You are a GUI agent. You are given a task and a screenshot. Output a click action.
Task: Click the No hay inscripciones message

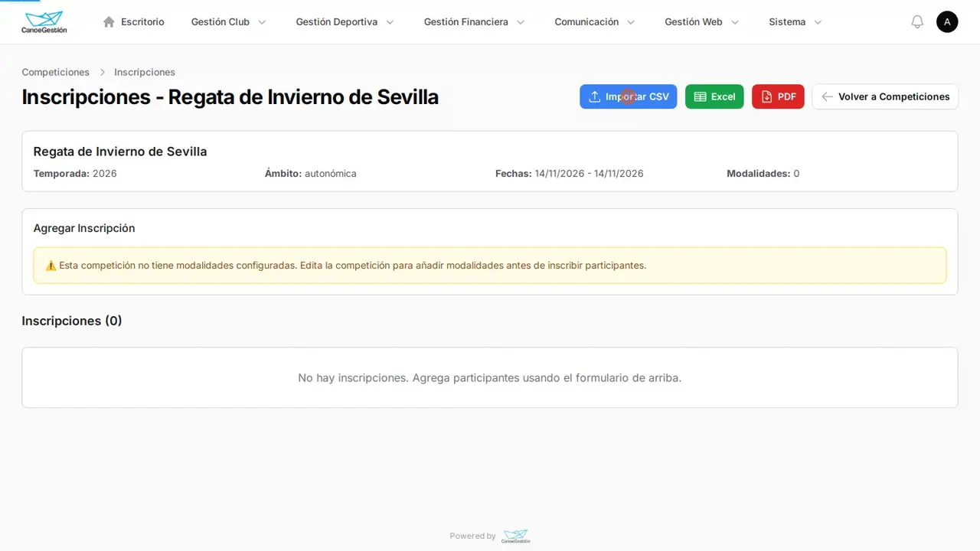(x=490, y=377)
